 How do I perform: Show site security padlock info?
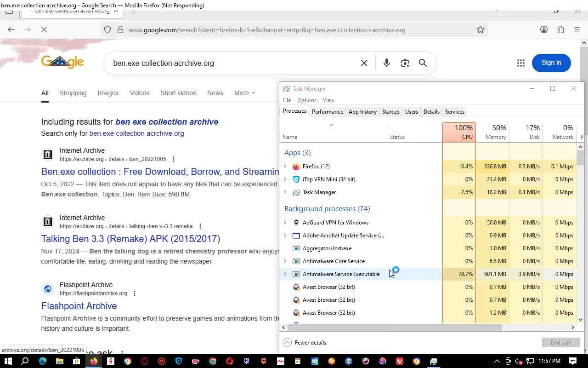[120, 30]
